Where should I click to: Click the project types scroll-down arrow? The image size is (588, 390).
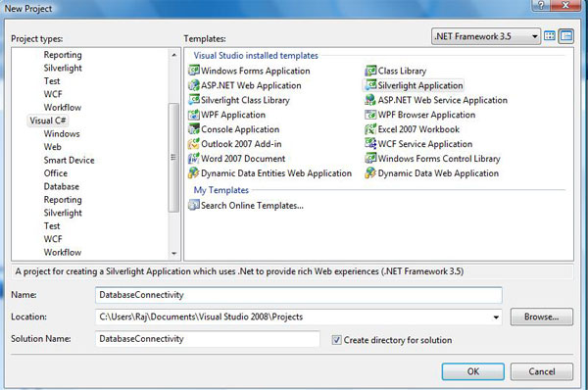point(173,254)
